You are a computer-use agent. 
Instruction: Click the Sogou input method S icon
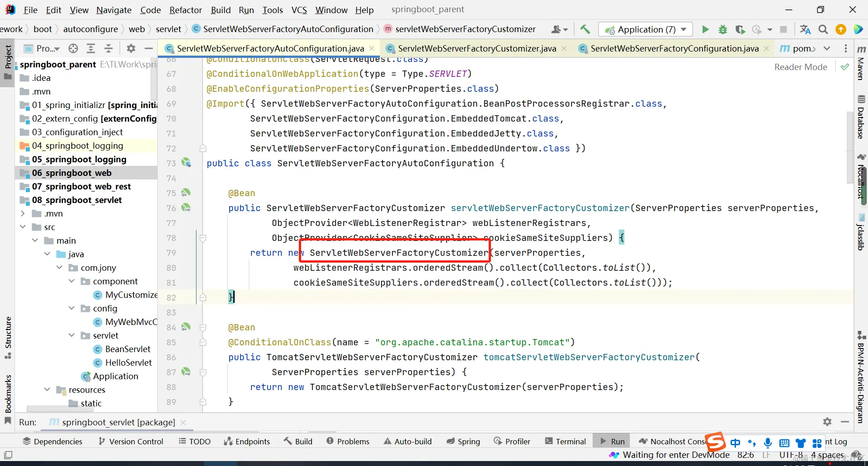click(716, 442)
